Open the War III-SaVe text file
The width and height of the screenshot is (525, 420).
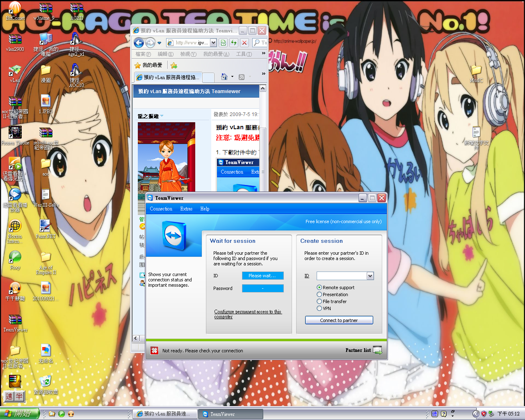[x=46, y=198]
